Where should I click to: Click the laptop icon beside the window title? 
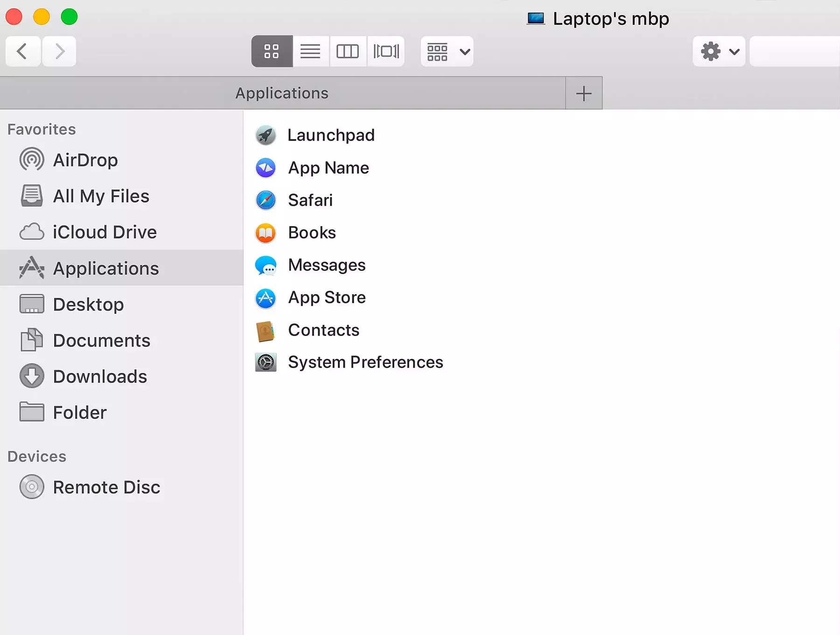tap(536, 19)
